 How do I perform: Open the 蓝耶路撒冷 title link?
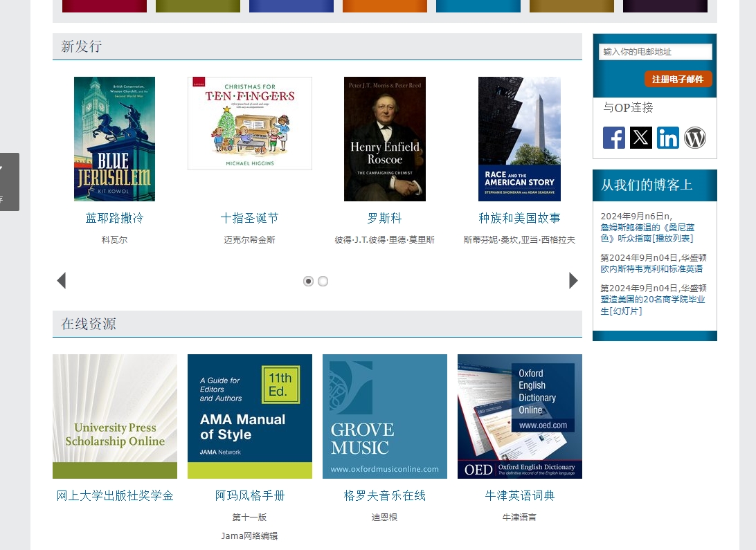114,218
